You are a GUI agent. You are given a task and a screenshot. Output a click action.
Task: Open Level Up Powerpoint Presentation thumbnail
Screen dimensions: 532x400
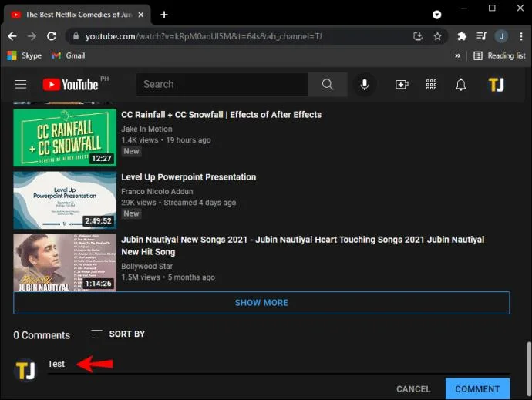(x=65, y=200)
